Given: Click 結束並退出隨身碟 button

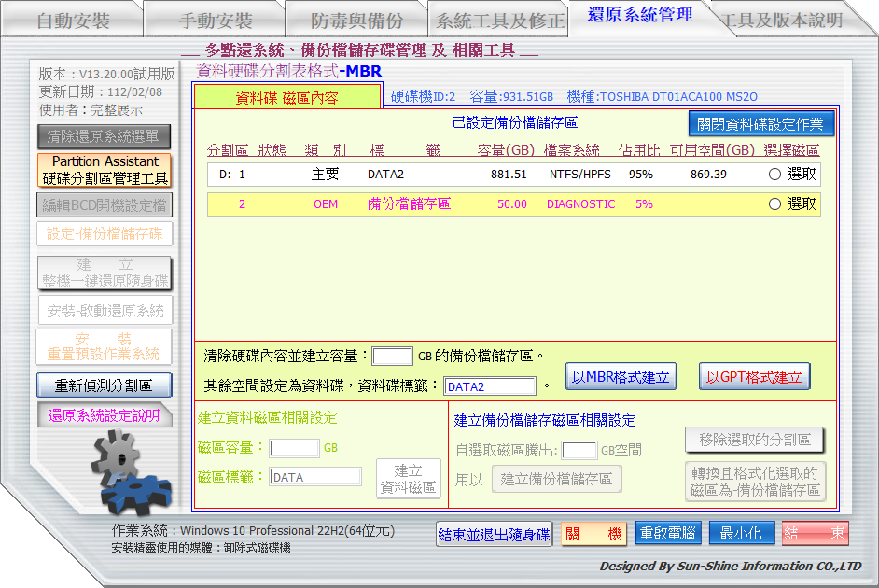Looking at the screenshot, I should [495, 534].
